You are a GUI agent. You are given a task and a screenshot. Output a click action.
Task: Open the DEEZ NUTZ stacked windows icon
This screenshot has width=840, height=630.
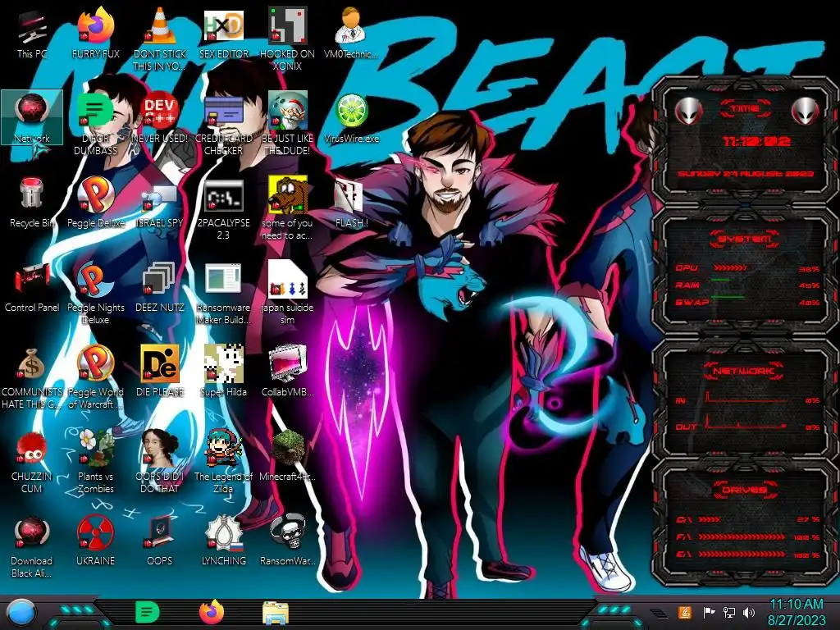[x=160, y=286]
